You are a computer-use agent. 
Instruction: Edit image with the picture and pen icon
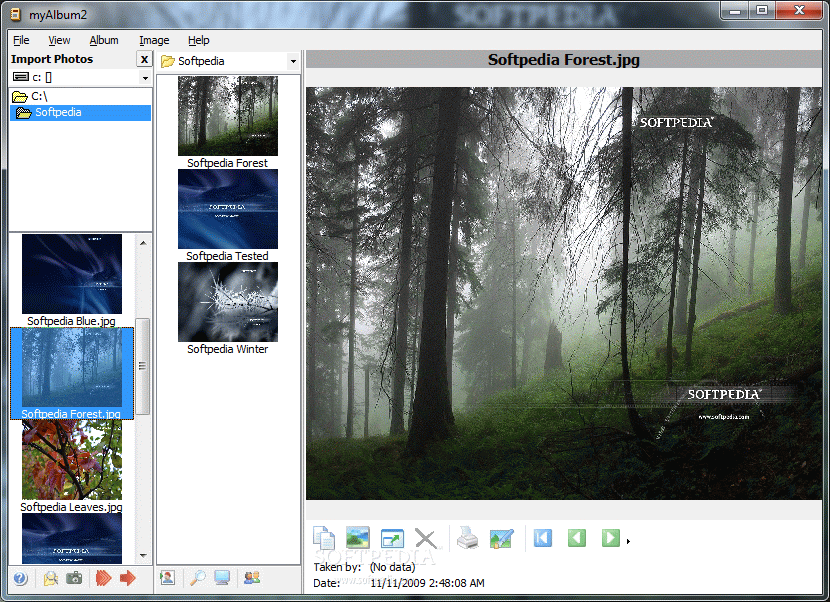[x=501, y=539]
